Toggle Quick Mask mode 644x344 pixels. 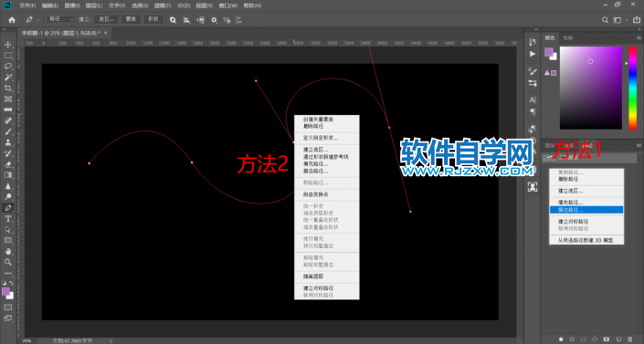pos(8,308)
